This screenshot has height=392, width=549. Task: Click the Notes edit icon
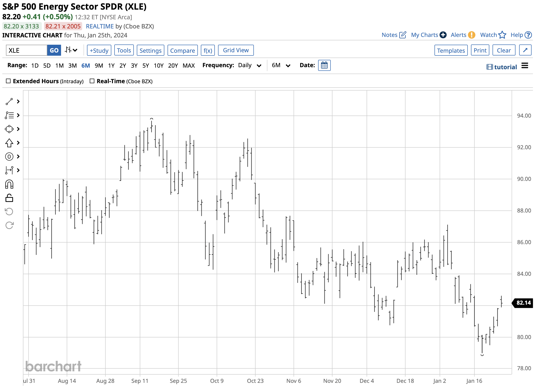click(403, 35)
